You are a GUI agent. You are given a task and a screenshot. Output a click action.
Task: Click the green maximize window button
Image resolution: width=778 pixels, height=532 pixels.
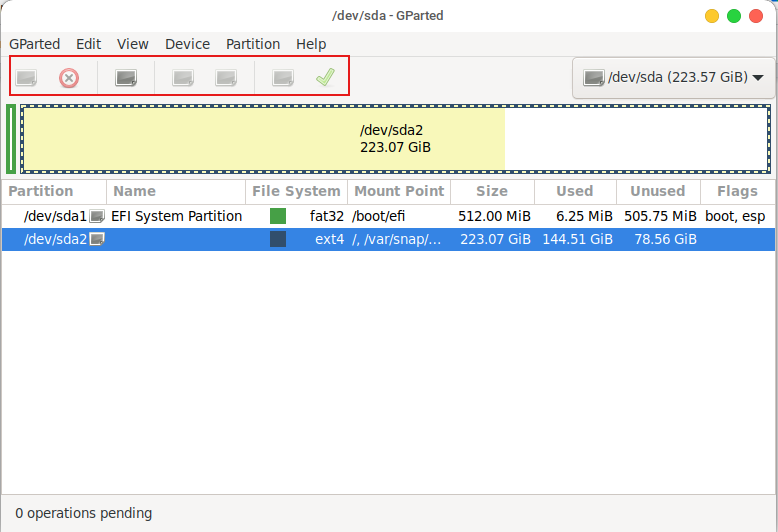(x=734, y=16)
